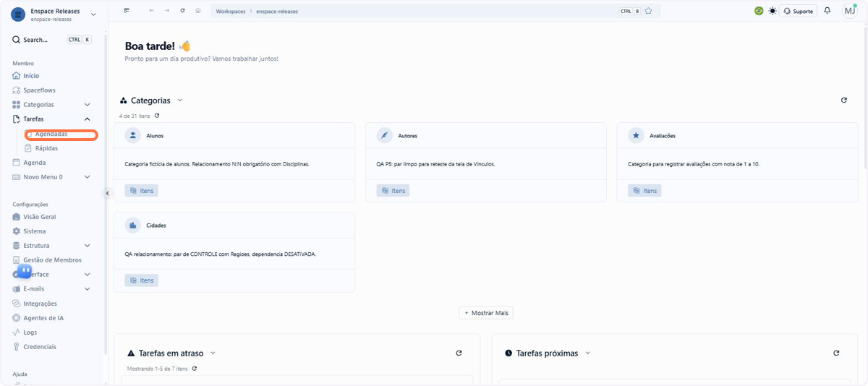Open the Search field in the sidebar
The width and height of the screenshot is (868, 386).
pos(51,40)
